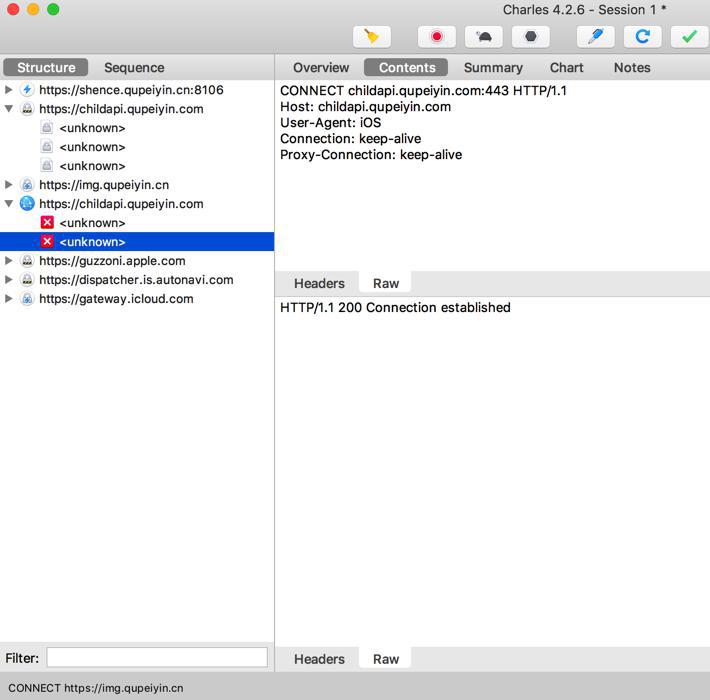The image size is (710, 700).
Task: Select response pane Raw tab at bottom
Action: (x=386, y=659)
